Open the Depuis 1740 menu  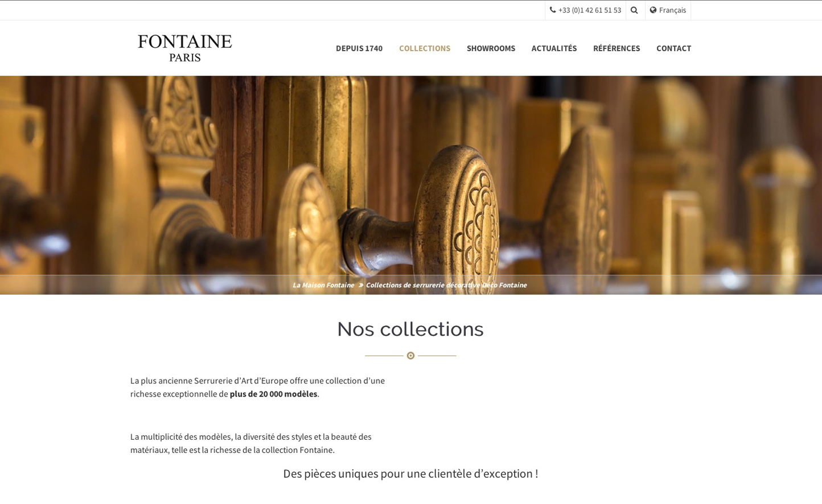(x=359, y=48)
